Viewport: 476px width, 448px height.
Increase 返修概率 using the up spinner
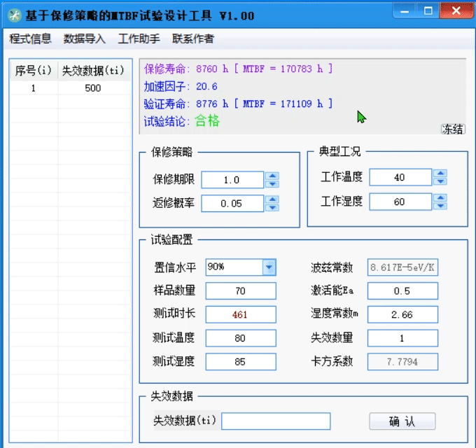tap(272, 199)
